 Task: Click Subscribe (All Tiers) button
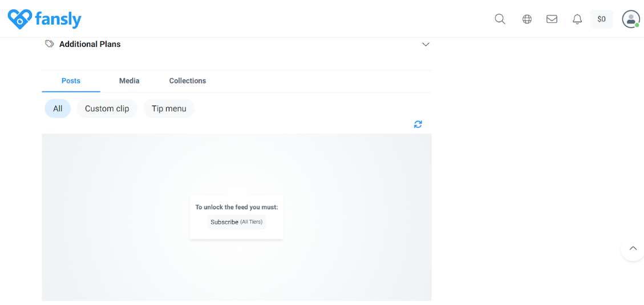(x=236, y=222)
